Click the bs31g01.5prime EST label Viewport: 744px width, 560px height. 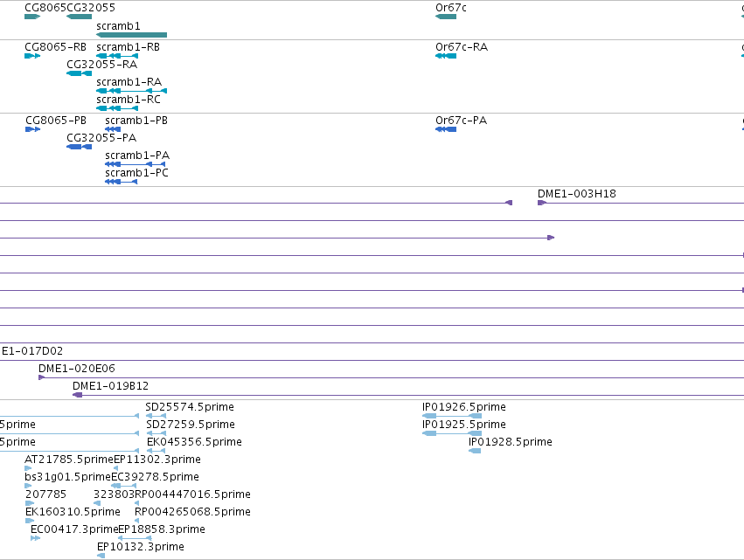(x=67, y=477)
